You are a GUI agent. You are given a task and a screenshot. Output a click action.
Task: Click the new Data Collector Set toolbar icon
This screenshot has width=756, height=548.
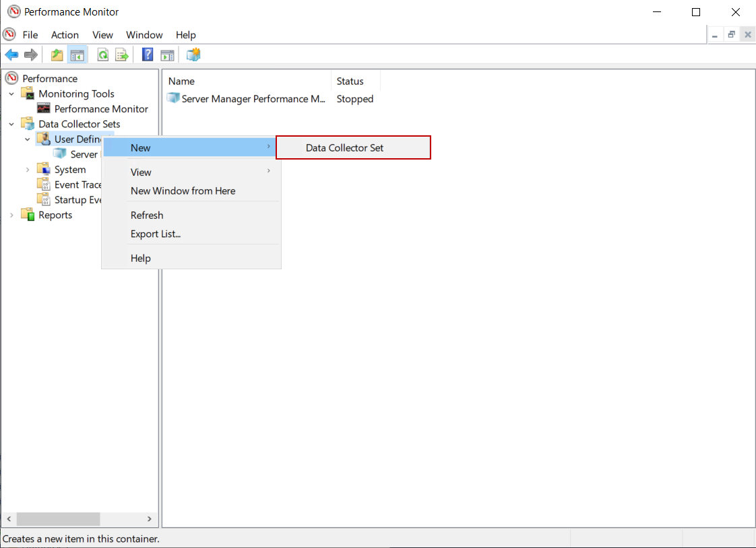coord(193,55)
